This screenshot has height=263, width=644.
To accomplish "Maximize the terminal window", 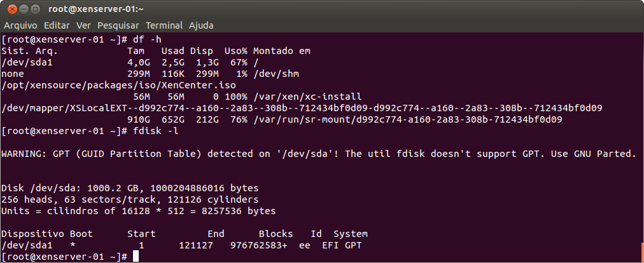I will click(x=36, y=9).
